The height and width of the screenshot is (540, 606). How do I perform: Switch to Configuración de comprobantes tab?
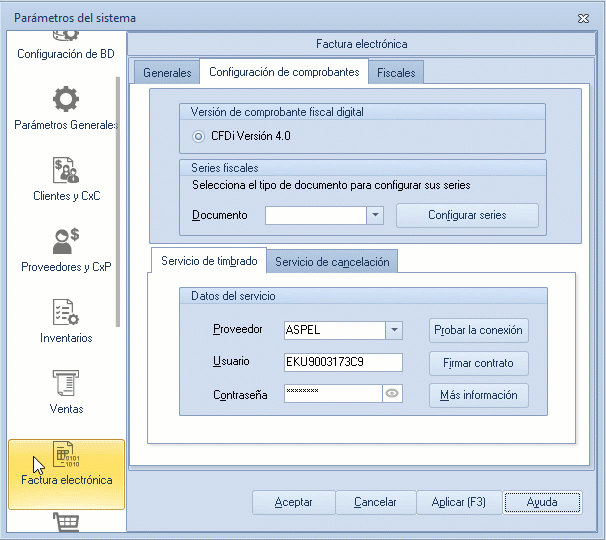(x=284, y=72)
